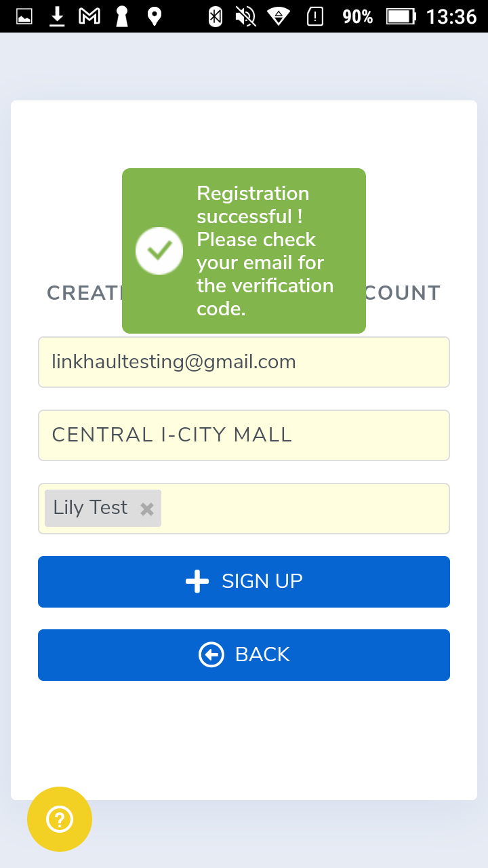Dismiss the Registration successful notification
Viewport: 488px width, 868px height.
(264, 251)
